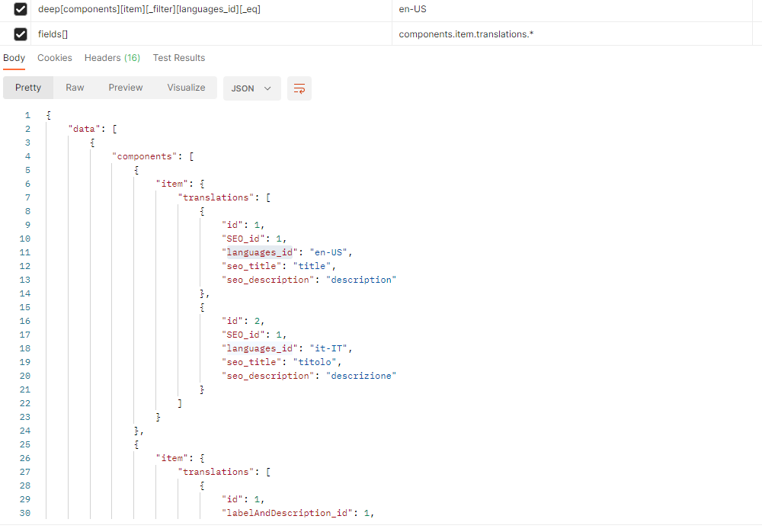Open the Headers (16) tab

pyautogui.click(x=112, y=57)
